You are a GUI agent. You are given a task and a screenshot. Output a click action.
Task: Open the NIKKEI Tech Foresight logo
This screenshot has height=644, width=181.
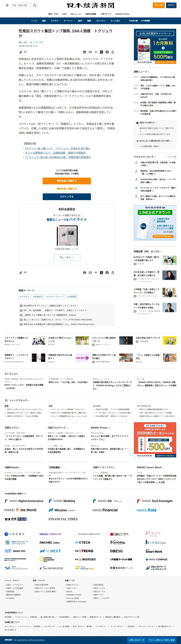click(155, 501)
